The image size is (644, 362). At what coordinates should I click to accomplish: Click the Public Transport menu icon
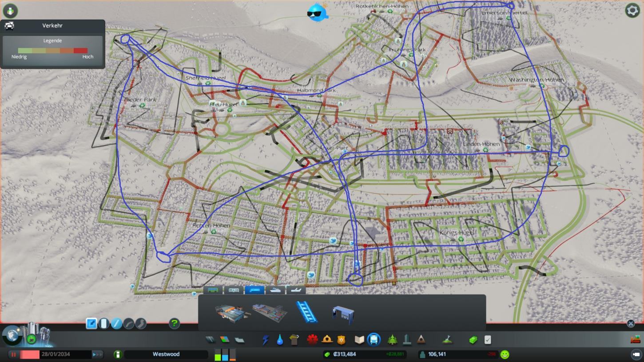(x=374, y=340)
